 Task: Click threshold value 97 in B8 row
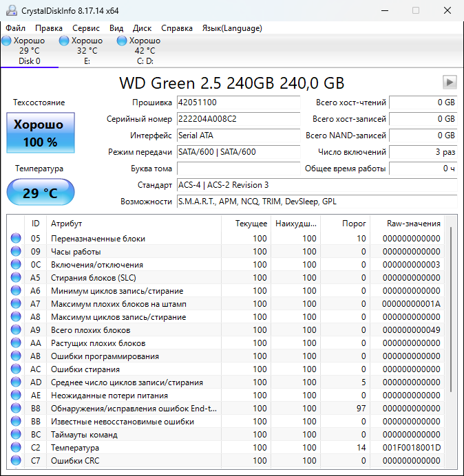coord(361,408)
